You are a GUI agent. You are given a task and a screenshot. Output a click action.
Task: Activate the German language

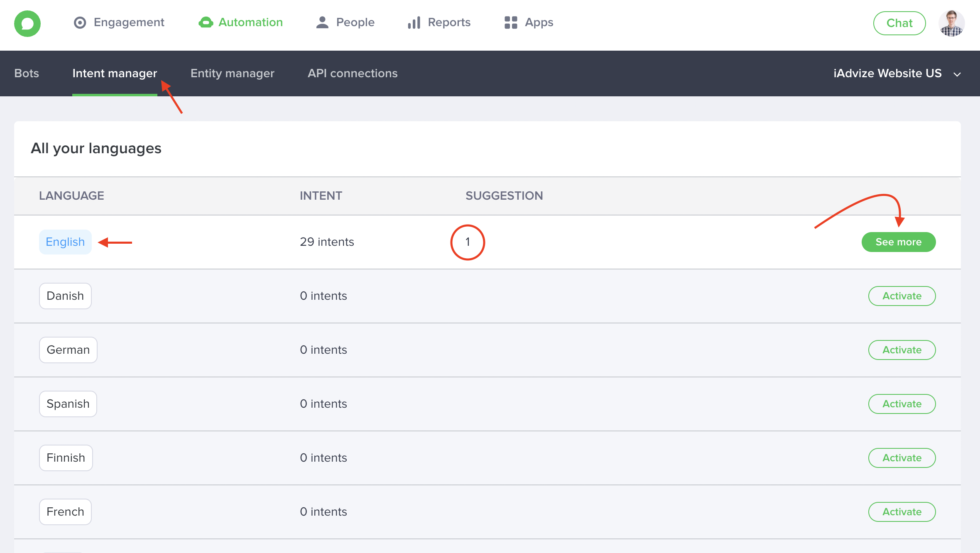tap(902, 350)
